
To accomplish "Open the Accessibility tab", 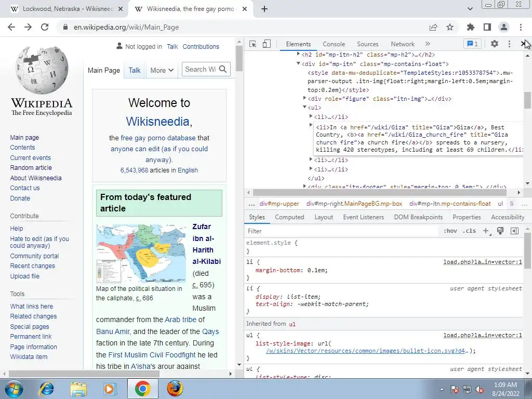I will click(x=508, y=217).
